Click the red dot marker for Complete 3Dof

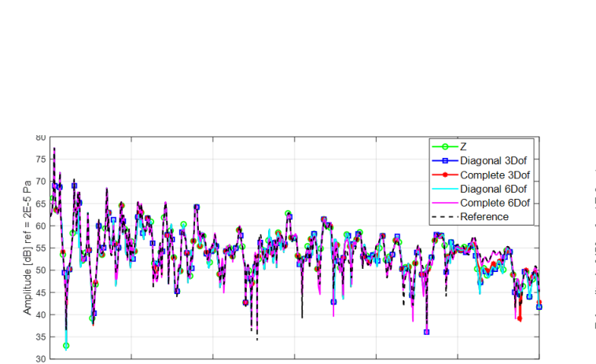pyautogui.click(x=444, y=175)
